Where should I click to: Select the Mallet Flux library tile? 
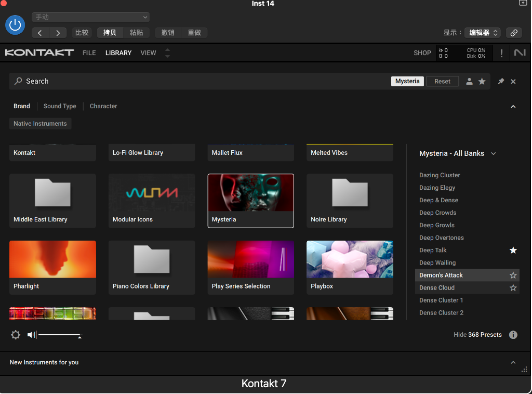coord(251,153)
